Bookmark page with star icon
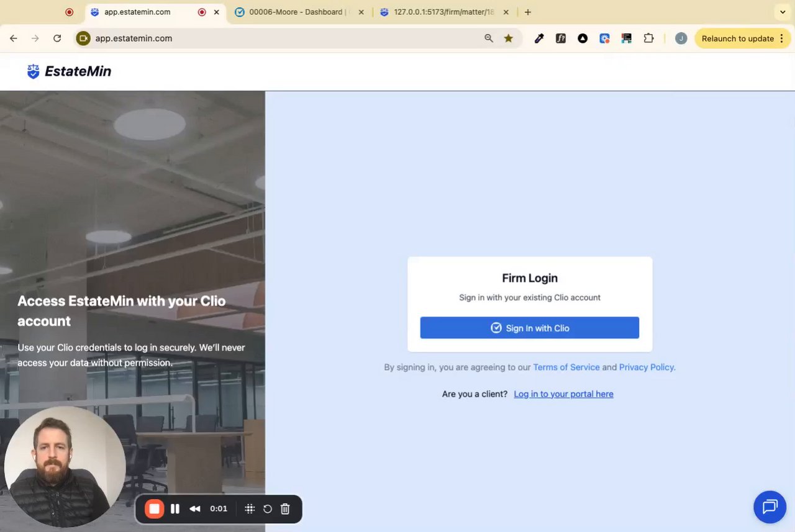 (509, 38)
